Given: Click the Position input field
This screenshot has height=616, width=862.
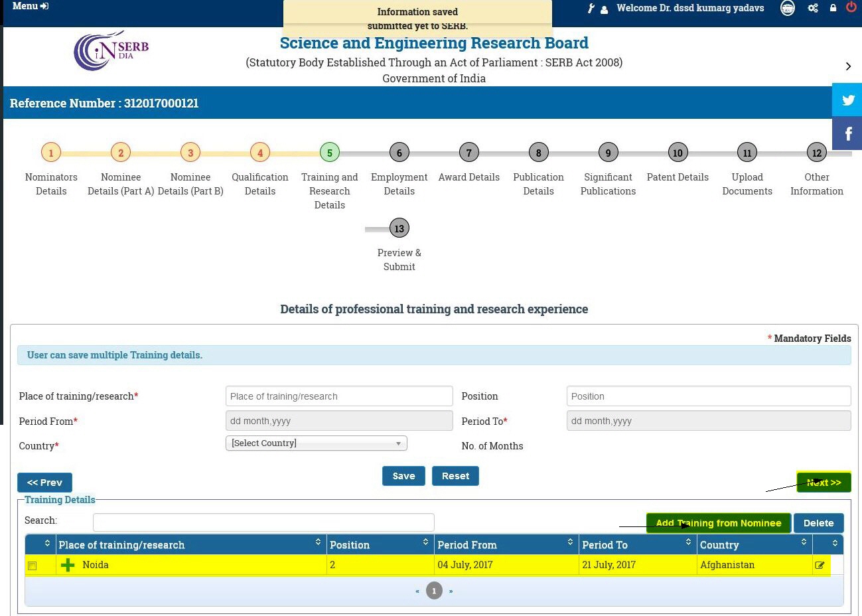Looking at the screenshot, I should click(709, 396).
